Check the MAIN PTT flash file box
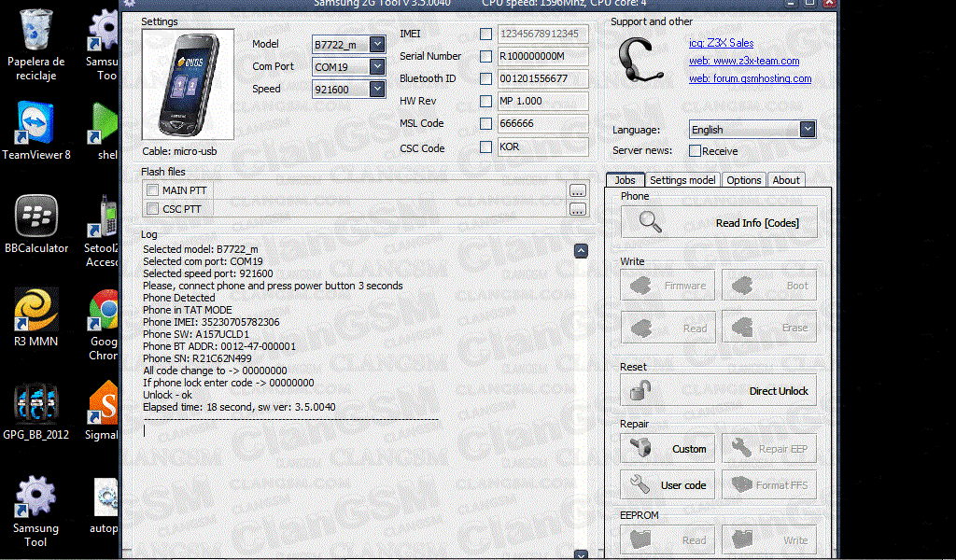 point(152,190)
